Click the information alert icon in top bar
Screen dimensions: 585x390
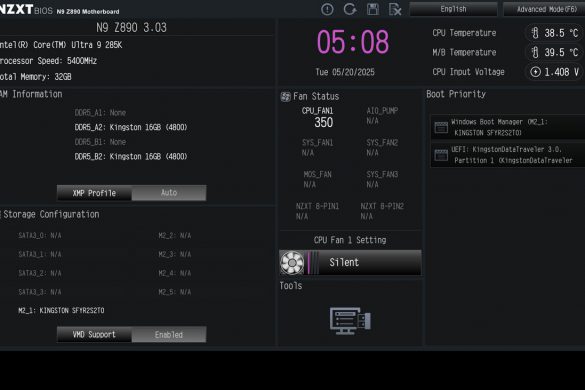coord(327,9)
